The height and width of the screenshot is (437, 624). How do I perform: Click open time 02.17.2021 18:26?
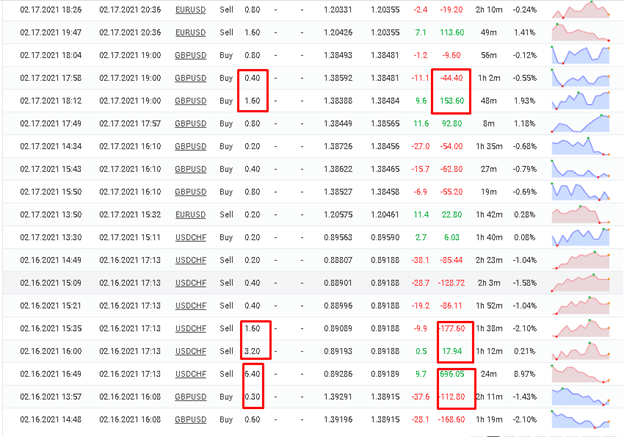pos(51,10)
